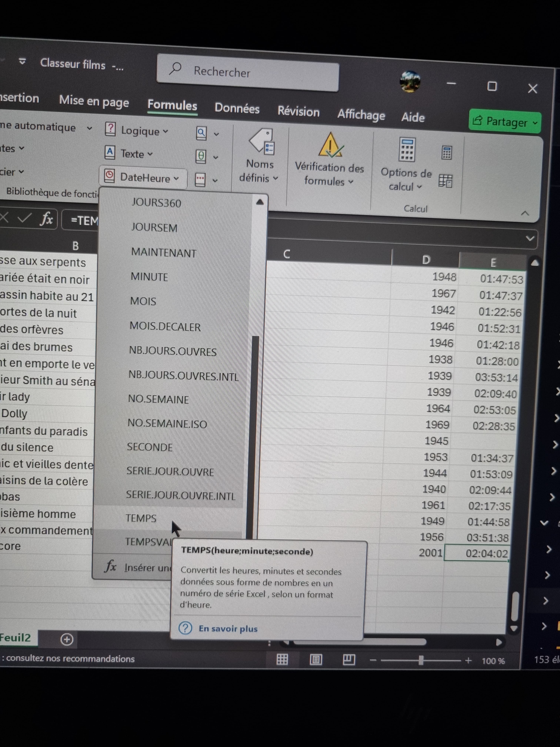Screen dimensions: 560x747
Task: Choose MOIS.DECALER function
Action: 165,326
